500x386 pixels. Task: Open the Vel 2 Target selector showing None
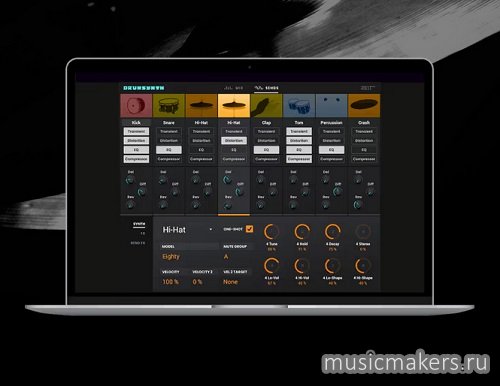(230, 282)
